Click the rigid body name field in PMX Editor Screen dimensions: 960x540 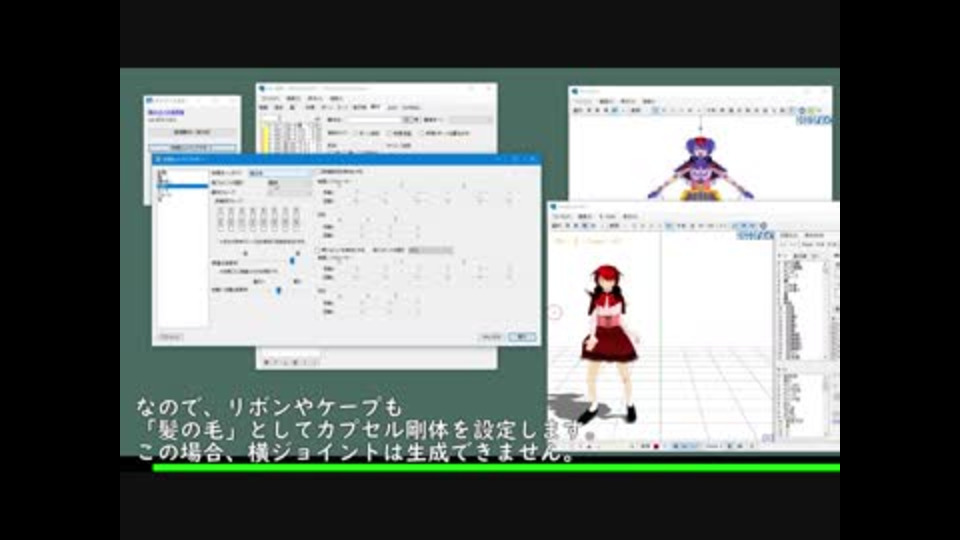point(372,119)
